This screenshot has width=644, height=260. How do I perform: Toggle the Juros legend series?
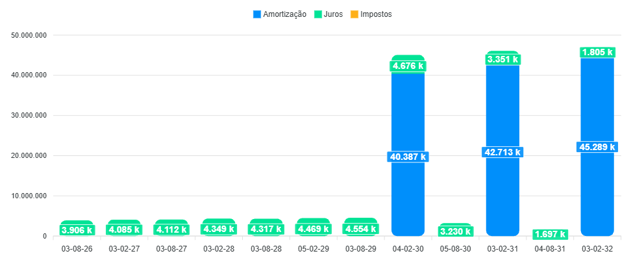pos(332,14)
